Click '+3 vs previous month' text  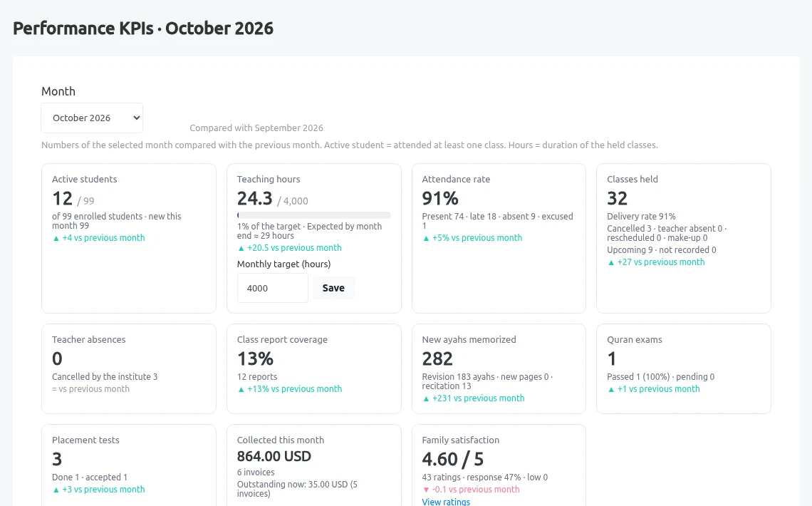[x=99, y=490]
